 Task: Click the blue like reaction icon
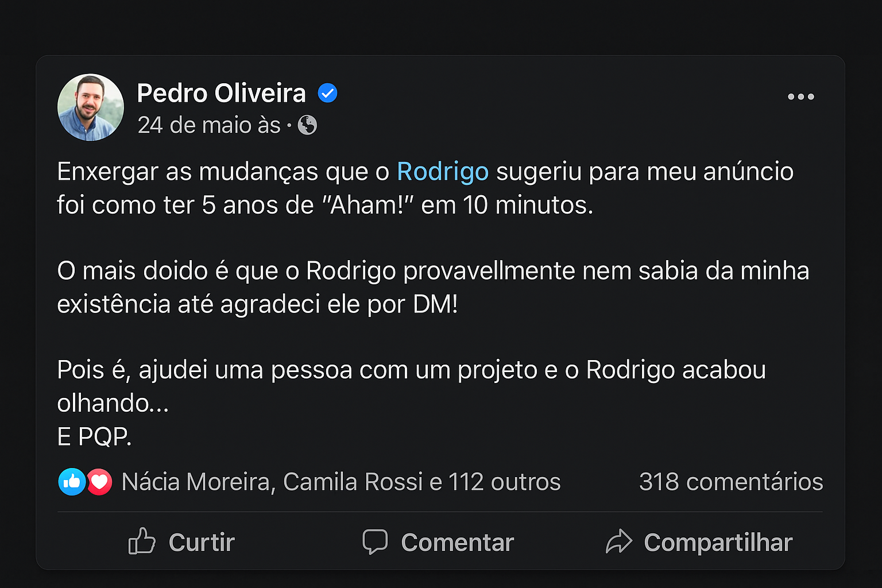[x=72, y=482]
